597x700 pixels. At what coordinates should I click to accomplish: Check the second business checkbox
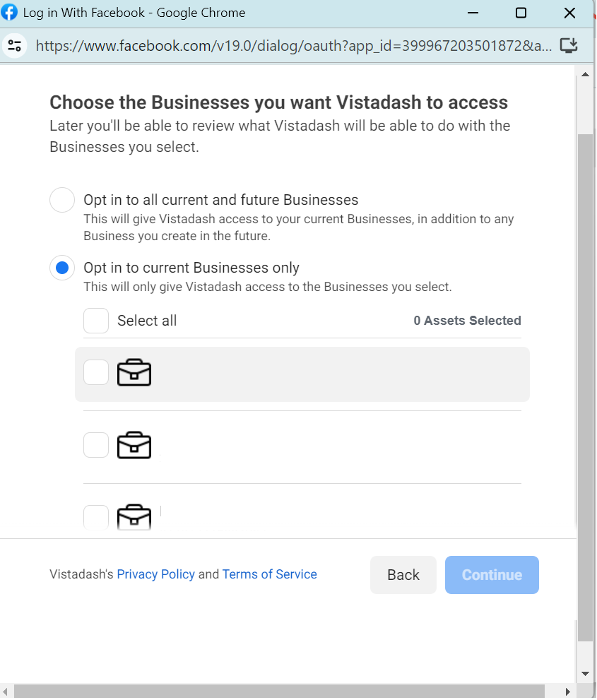click(x=96, y=445)
